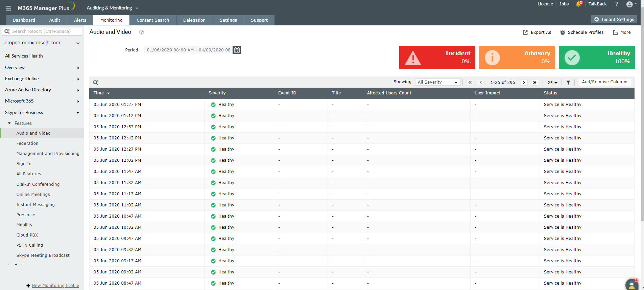The width and height of the screenshot is (644, 290).
Task: Open the Settings tab
Action: pyautogui.click(x=228, y=20)
